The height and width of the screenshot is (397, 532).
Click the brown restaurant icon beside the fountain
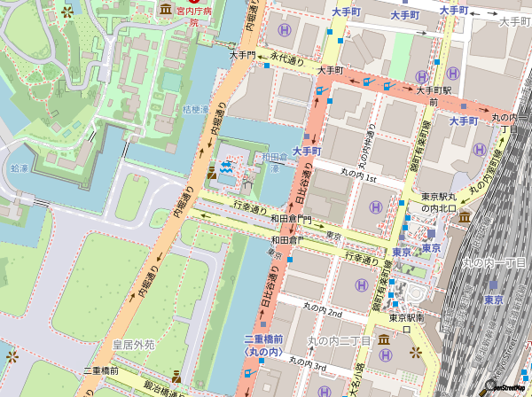[x=211, y=172]
